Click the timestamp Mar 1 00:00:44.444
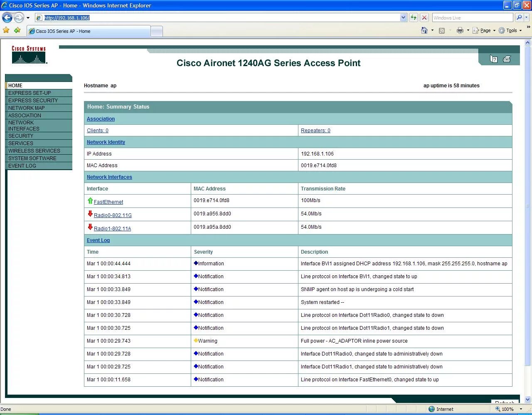Screen dimensions: 532x415 108,264
